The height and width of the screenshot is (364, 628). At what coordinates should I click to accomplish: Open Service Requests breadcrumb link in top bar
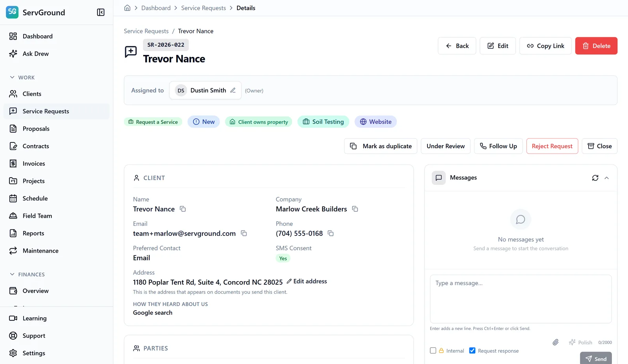click(x=203, y=8)
